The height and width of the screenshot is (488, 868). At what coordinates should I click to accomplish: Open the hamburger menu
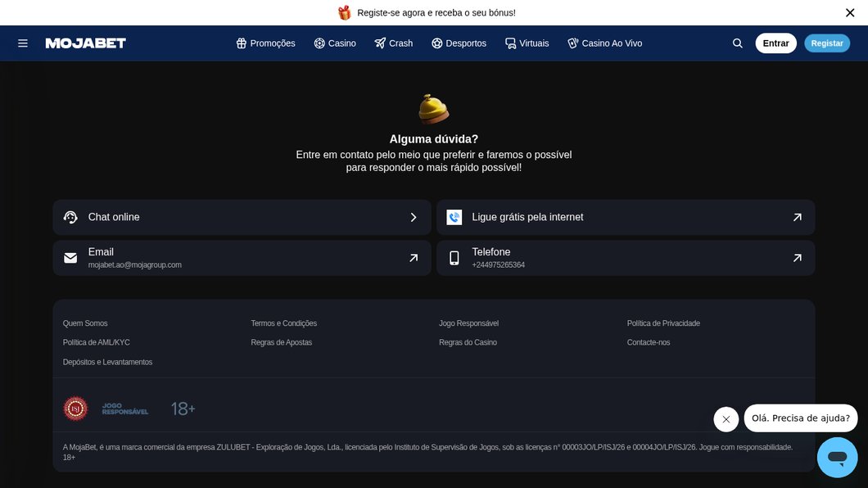coord(23,43)
